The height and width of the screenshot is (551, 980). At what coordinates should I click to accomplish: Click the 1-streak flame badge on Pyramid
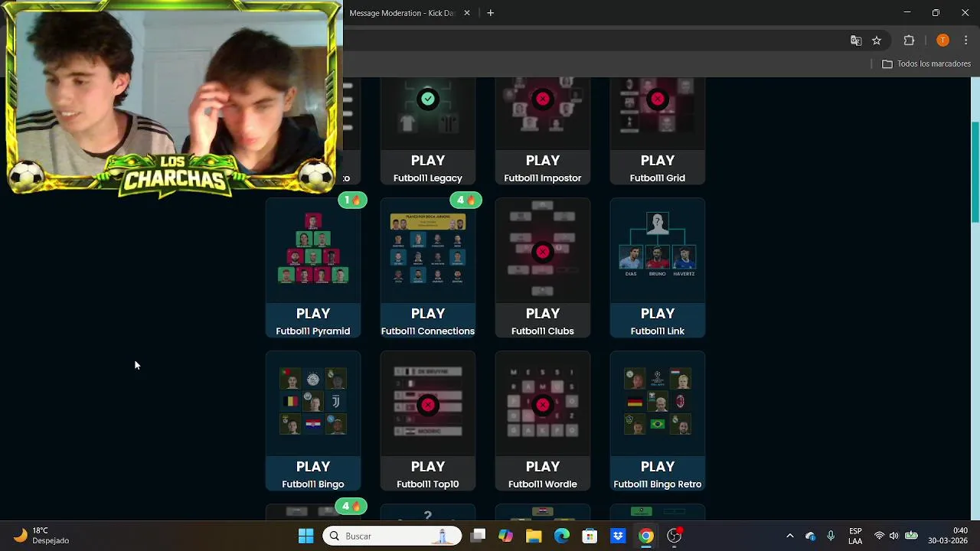coord(352,200)
